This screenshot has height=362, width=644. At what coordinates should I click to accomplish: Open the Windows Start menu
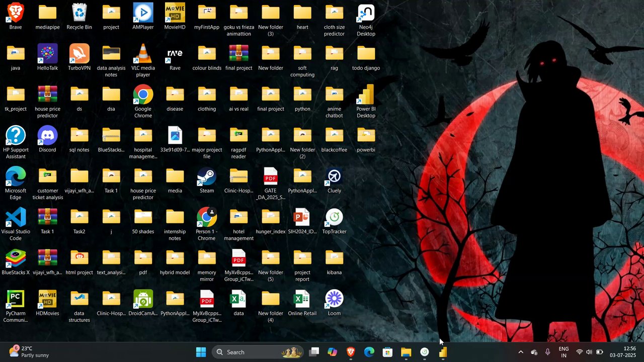(x=201, y=352)
